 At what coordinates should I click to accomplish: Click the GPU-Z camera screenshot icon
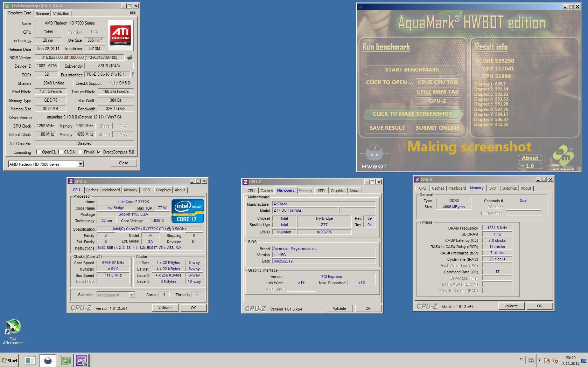[x=132, y=13]
